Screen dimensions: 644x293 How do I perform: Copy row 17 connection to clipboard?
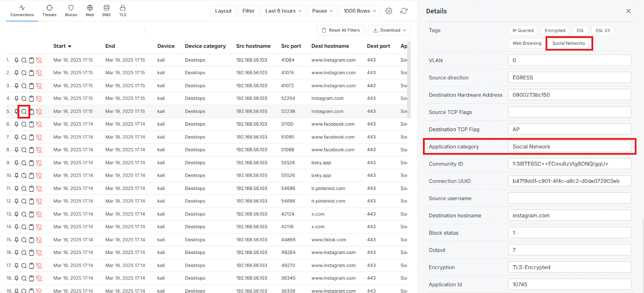pyautogui.click(x=31, y=266)
